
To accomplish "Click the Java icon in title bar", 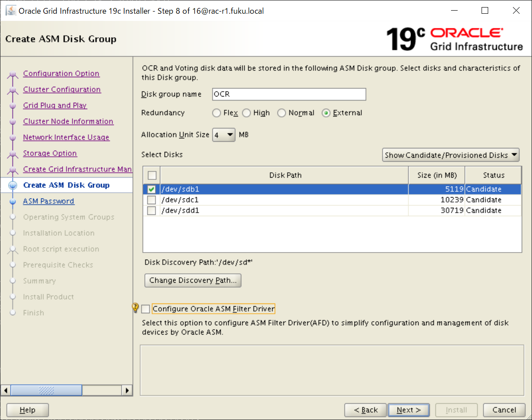I will (10, 11).
